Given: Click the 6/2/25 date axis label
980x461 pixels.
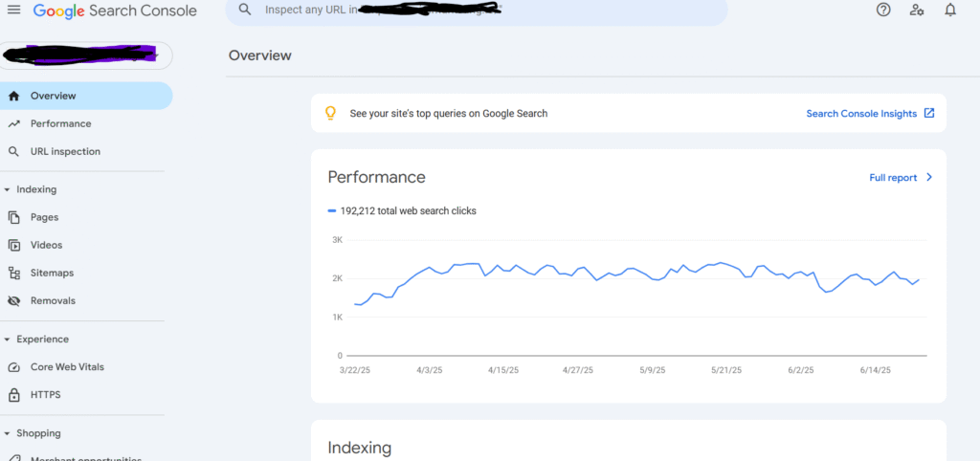Looking at the screenshot, I should (x=801, y=370).
